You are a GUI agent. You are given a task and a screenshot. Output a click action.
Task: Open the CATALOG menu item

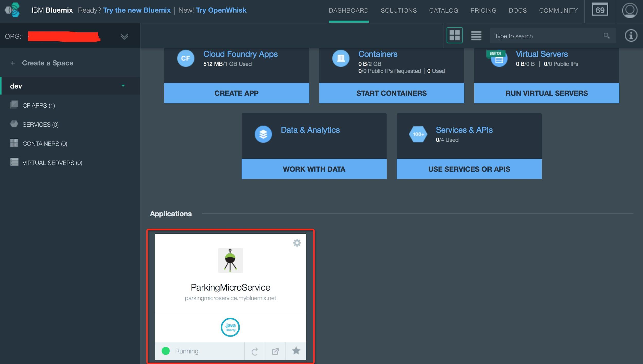pyautogui.click(x=443, y=11)
